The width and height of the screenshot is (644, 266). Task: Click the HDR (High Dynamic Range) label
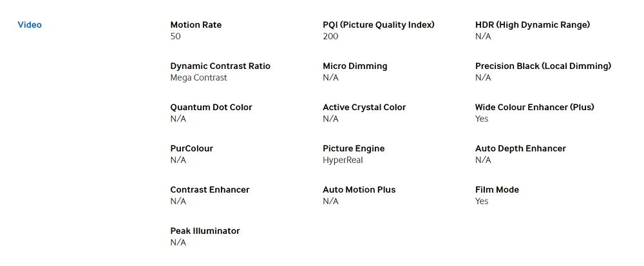[533, 25]
